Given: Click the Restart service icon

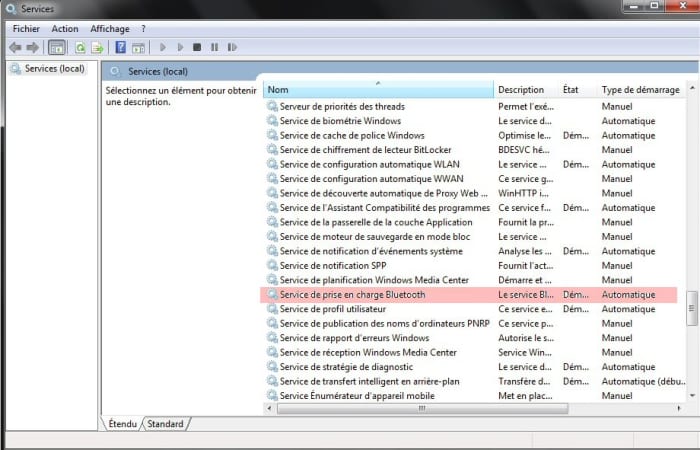Looking at the screenshot, I should pos(232,47).
